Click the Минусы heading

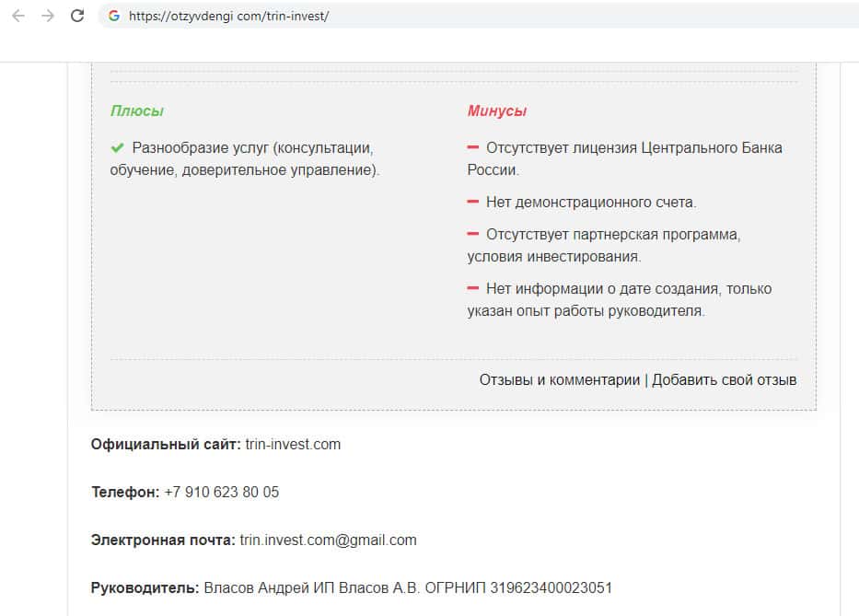(x=497, y=110)
